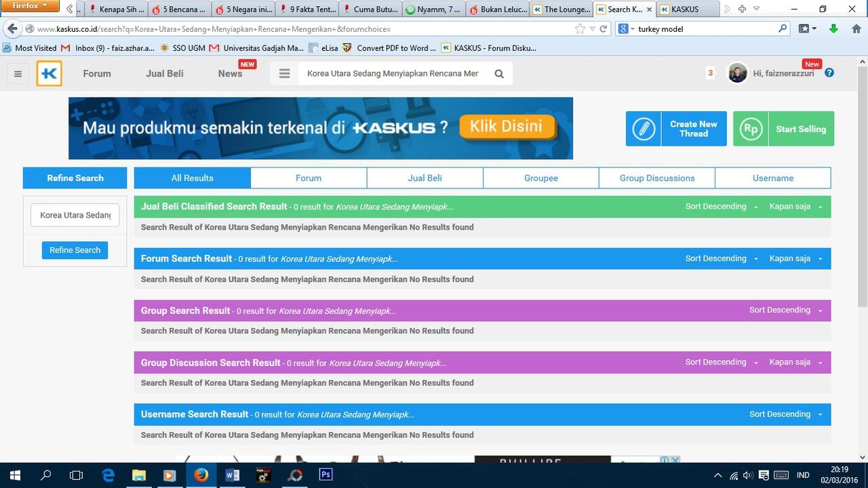The width and height of the screenshot is (868, 488).
Task: Switch to the Forum results tab
Action: [309, 178]
